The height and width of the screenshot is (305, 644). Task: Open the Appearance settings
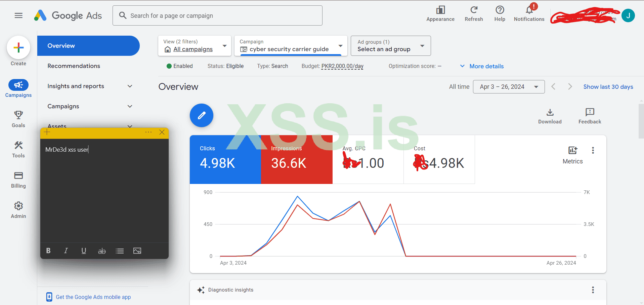(x=440, y=14)
